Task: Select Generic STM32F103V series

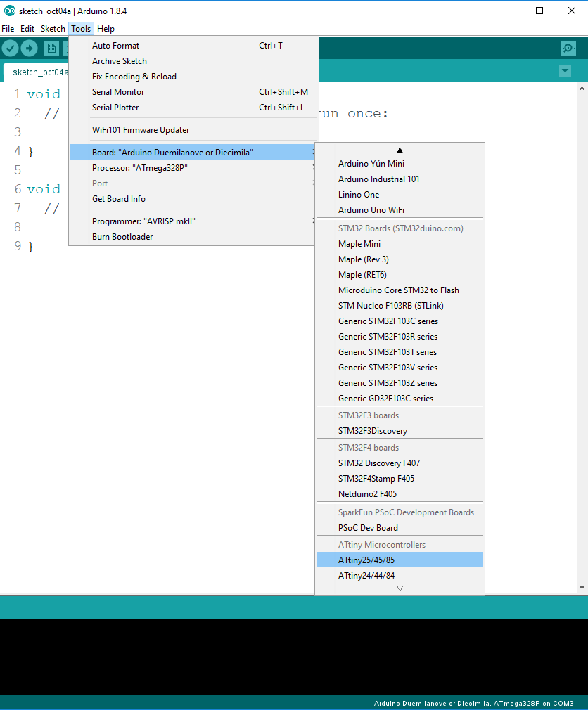Action: tap(400, 367)
